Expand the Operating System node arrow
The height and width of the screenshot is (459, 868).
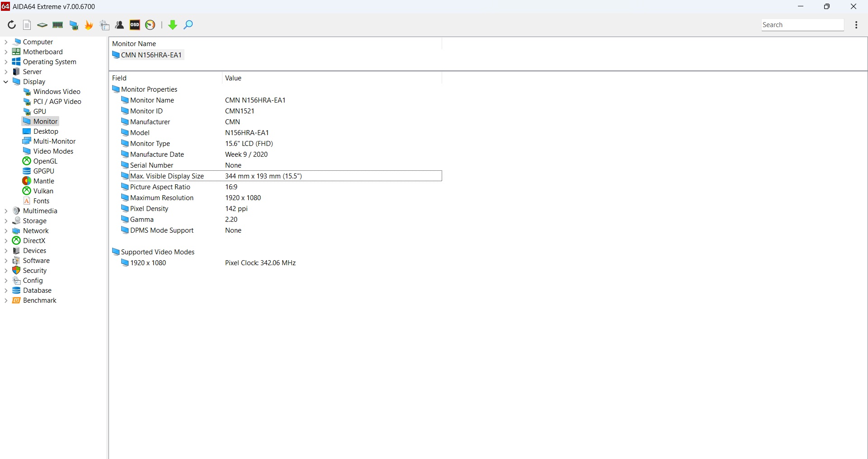point(6,62)
